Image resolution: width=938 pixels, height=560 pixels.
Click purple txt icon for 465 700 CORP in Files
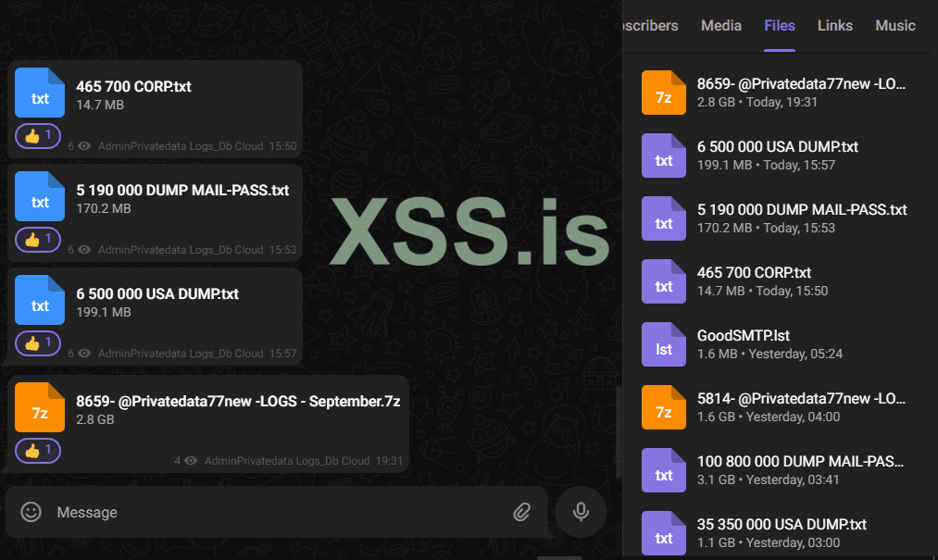coord(663,281)
